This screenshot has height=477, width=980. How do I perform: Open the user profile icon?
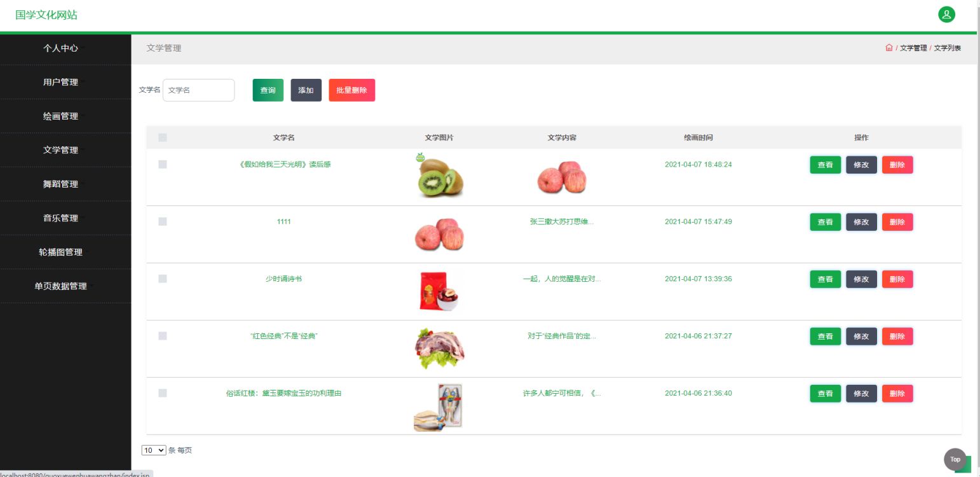(946, 15)
